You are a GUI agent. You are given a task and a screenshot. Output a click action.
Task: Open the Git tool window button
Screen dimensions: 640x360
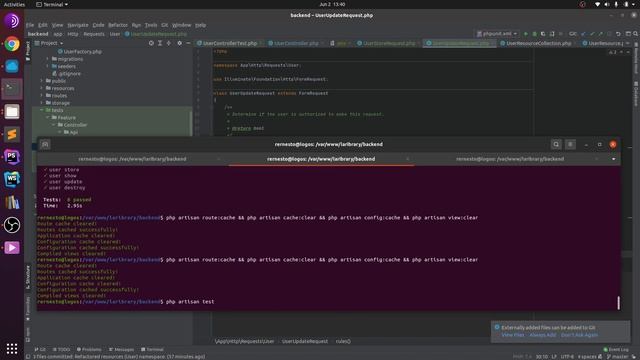tap(40, 349)
